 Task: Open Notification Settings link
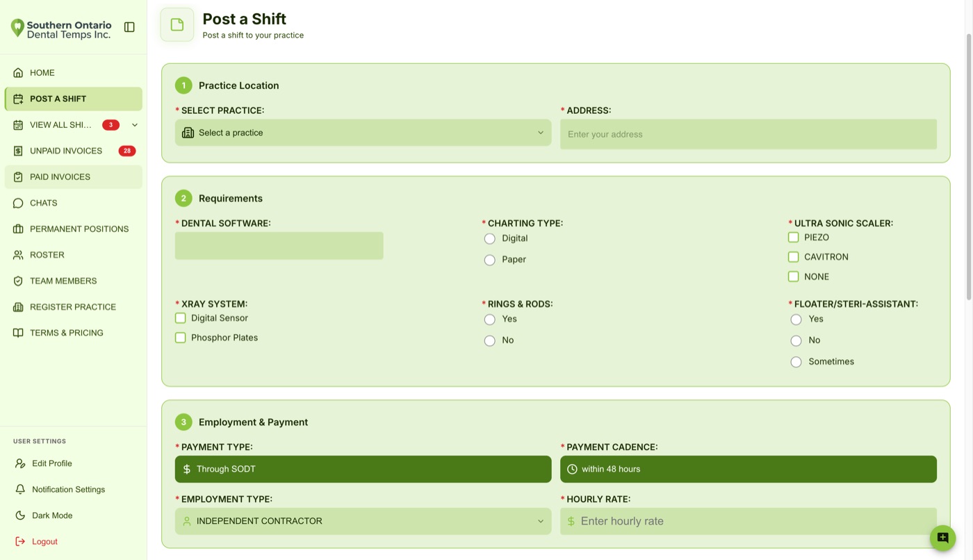pyautogui.click(x=68, y=489)
